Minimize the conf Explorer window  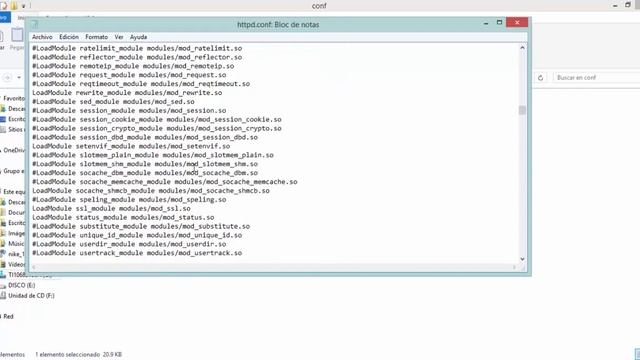tap(615, 5)
